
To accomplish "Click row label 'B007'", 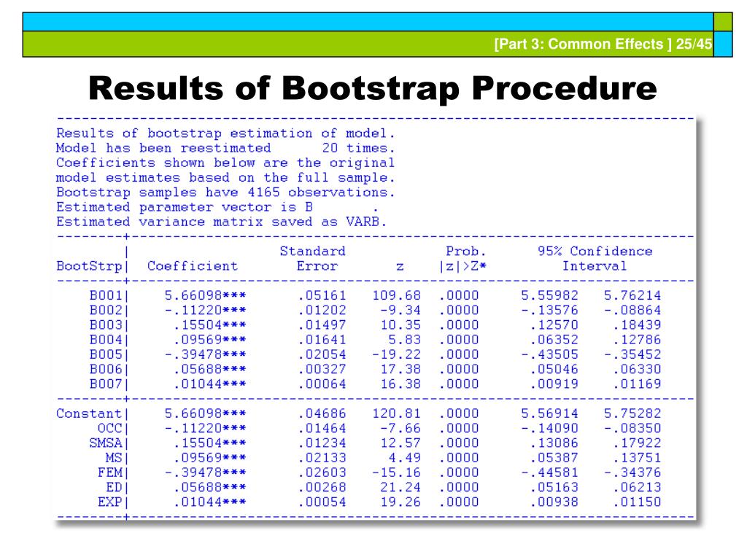I will pyautogui.click(x=106, y=384).
